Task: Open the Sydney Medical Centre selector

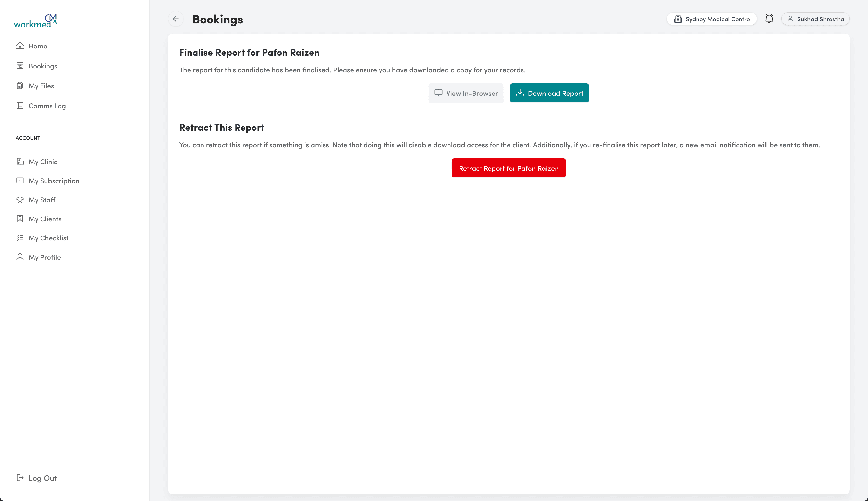Action: tap(712, 19)
